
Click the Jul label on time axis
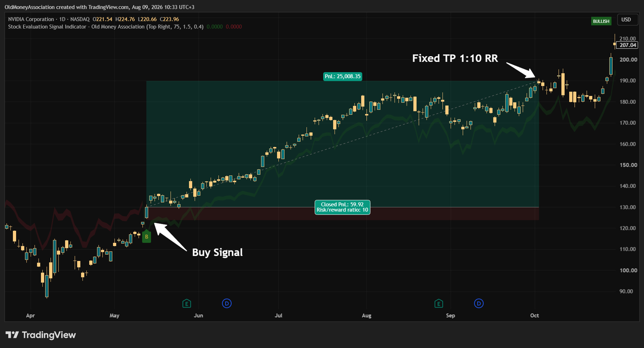point(278,316)
